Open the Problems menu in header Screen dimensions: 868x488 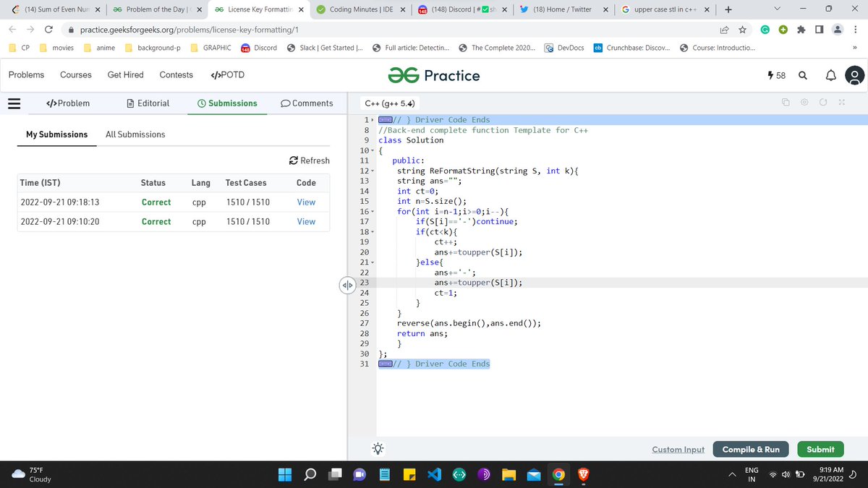(26, 75)
